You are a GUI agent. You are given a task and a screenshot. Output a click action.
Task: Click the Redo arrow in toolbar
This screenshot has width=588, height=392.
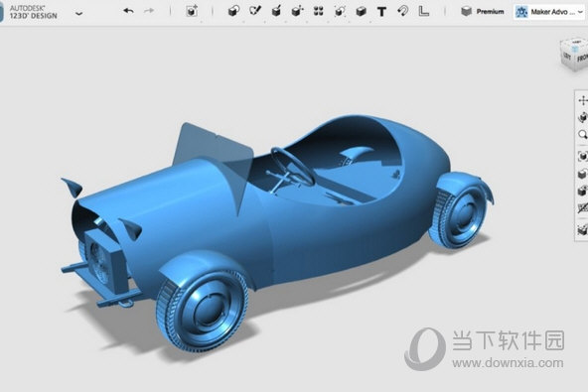coord(149,11)
